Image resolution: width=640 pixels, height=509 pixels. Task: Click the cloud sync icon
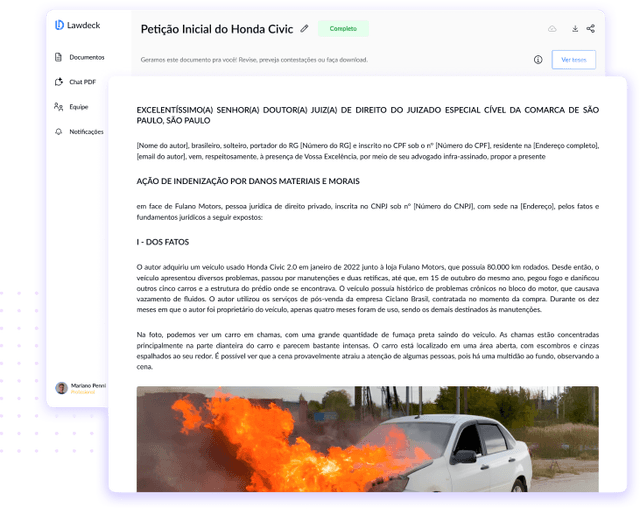point(552,29)
